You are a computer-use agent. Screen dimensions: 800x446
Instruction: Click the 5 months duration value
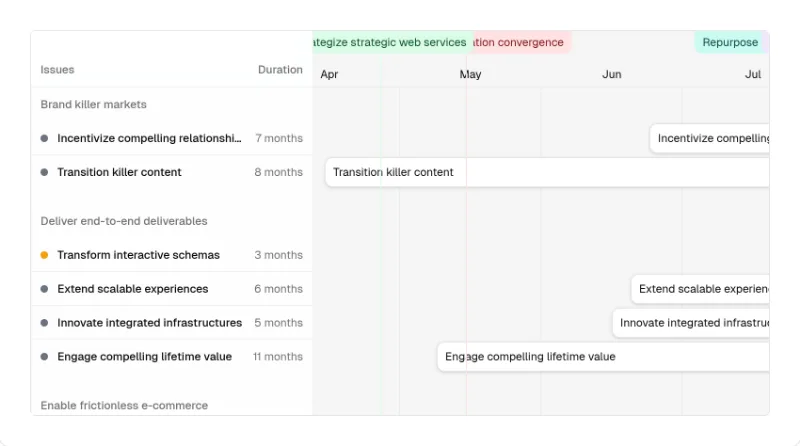click(279, 323)
